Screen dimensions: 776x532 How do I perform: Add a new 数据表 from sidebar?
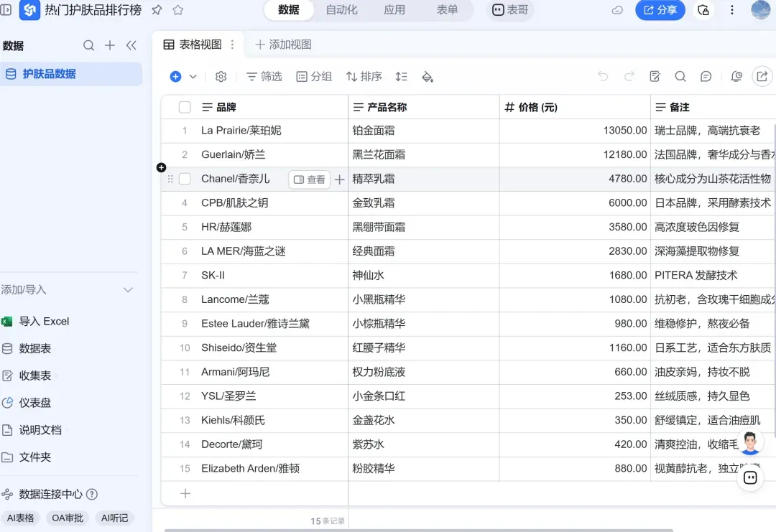coord(27,349)
